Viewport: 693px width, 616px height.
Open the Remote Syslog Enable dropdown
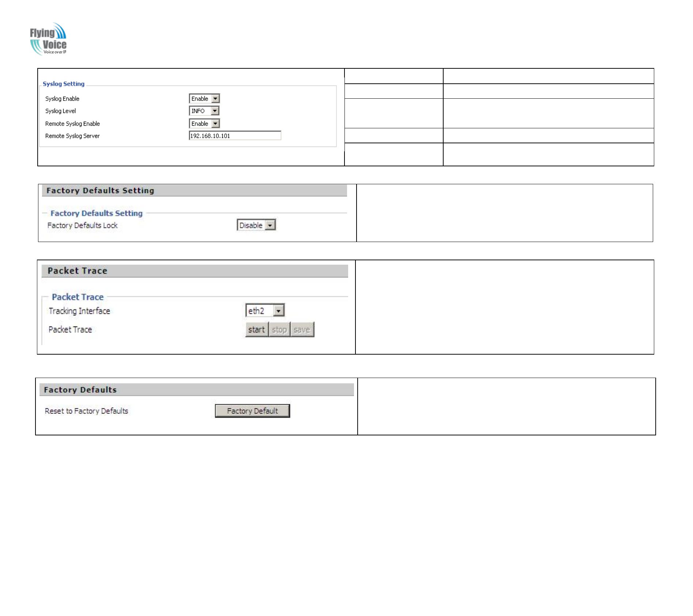[204, 124]
